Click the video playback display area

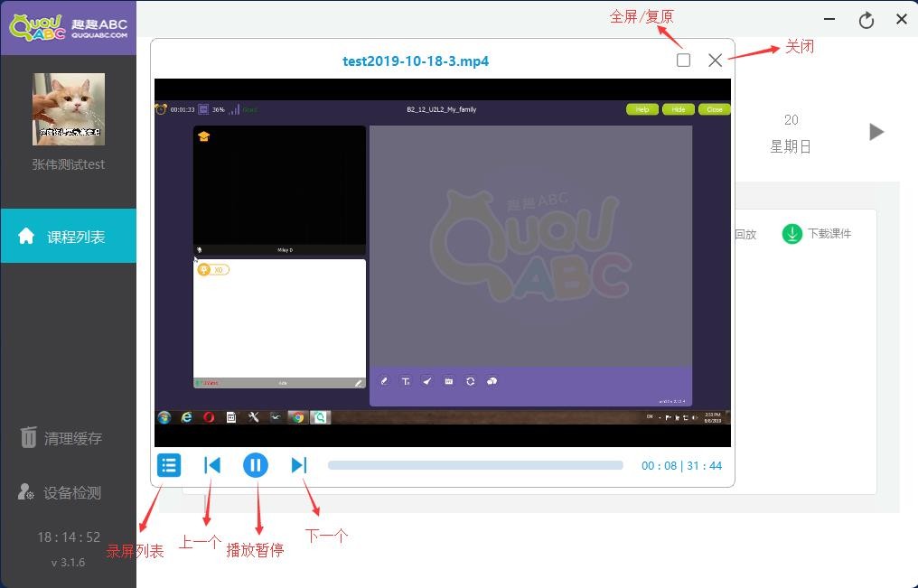[442, 262]
